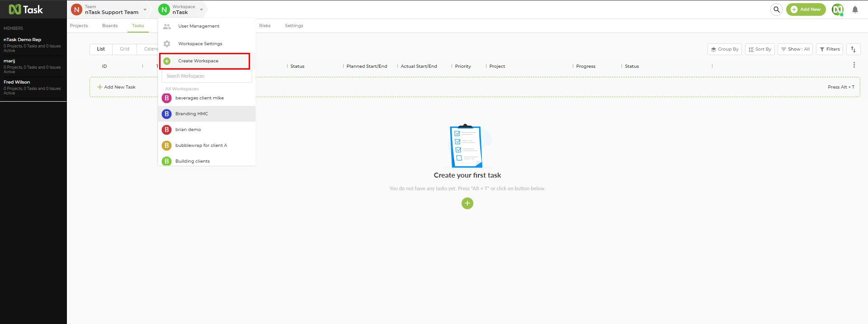Select member marij
The width and height of the screenshot is (868, 324).
point(33,66)
